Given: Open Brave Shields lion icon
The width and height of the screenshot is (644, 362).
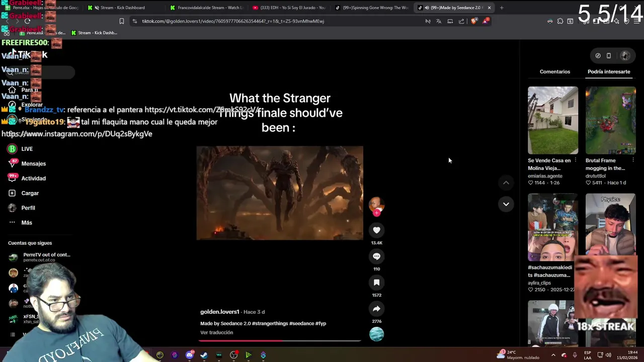Looking at the screenshot, I should tap(473, 21).
